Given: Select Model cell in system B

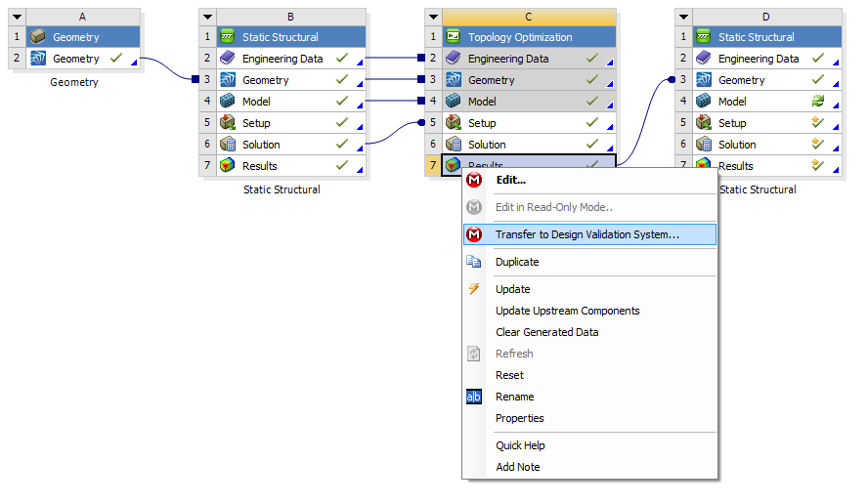Looking at the screenshot, I should [291, 102].
